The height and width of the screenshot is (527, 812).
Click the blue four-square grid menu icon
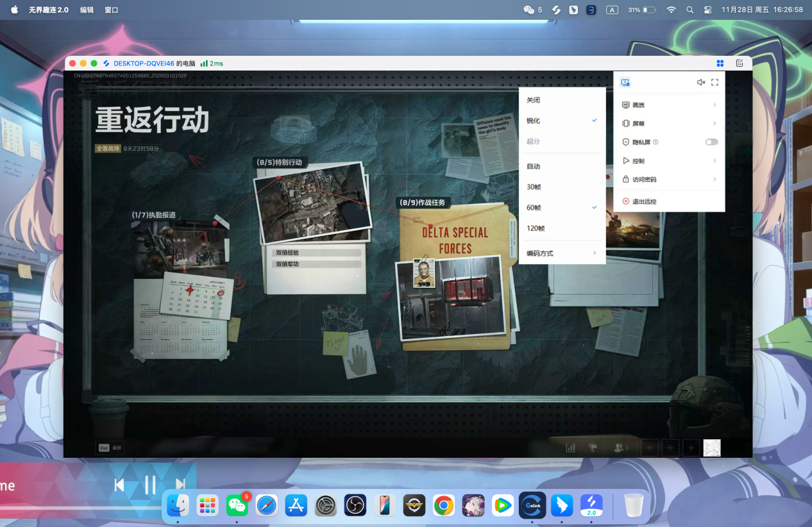tap(720, 63)
